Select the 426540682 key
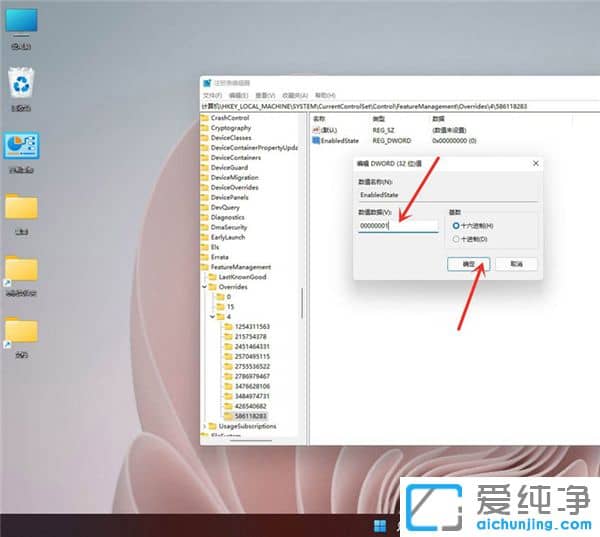600x537 pixels. [x=251, y=406]
